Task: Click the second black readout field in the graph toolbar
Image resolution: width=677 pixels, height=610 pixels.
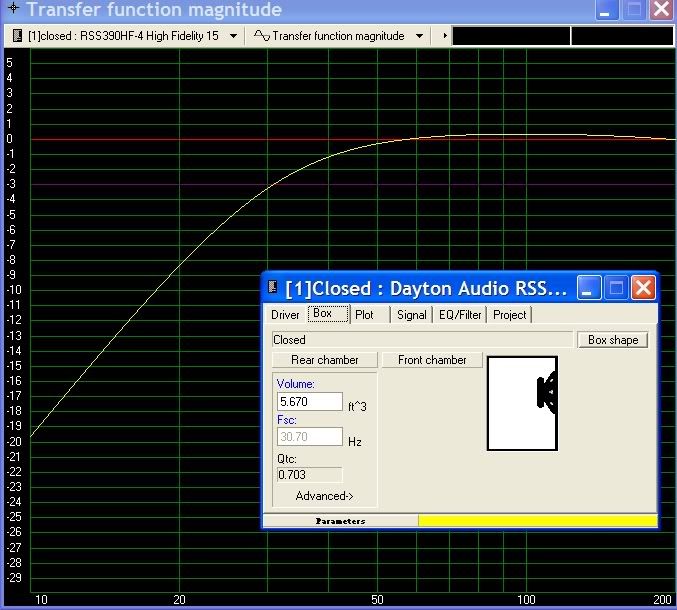Action: click(x=622, y=36)
